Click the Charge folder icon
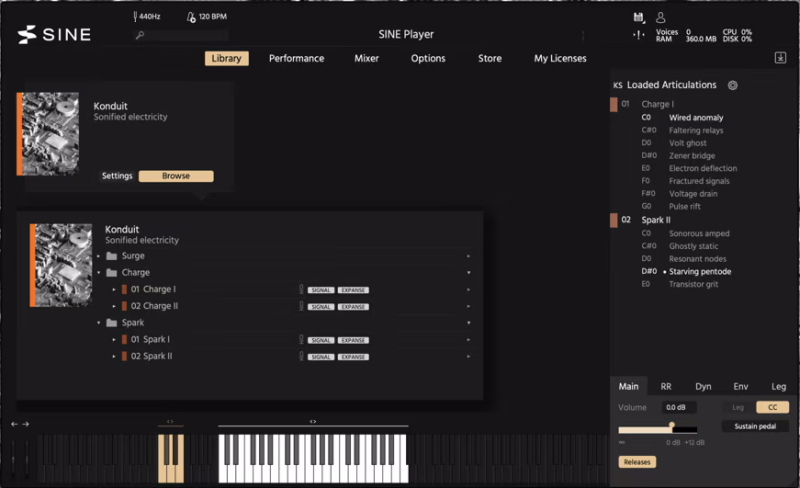Image resolution: width=800 pixels, height=488 pixels. pos(112,273)
